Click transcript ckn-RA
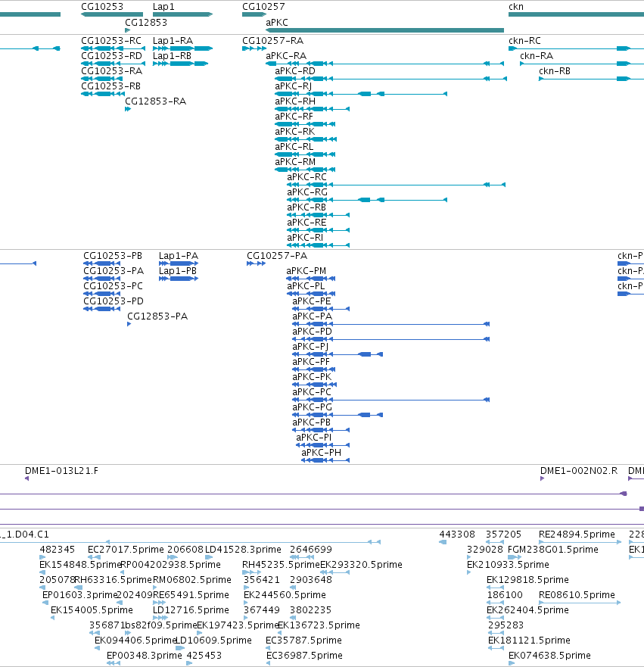 (582, 64)
